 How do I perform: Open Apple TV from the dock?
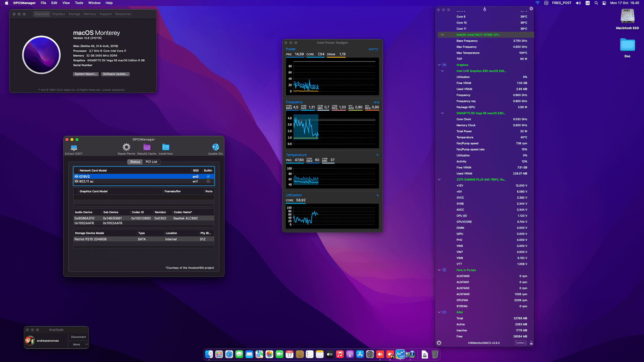click(x=330, y=354)
